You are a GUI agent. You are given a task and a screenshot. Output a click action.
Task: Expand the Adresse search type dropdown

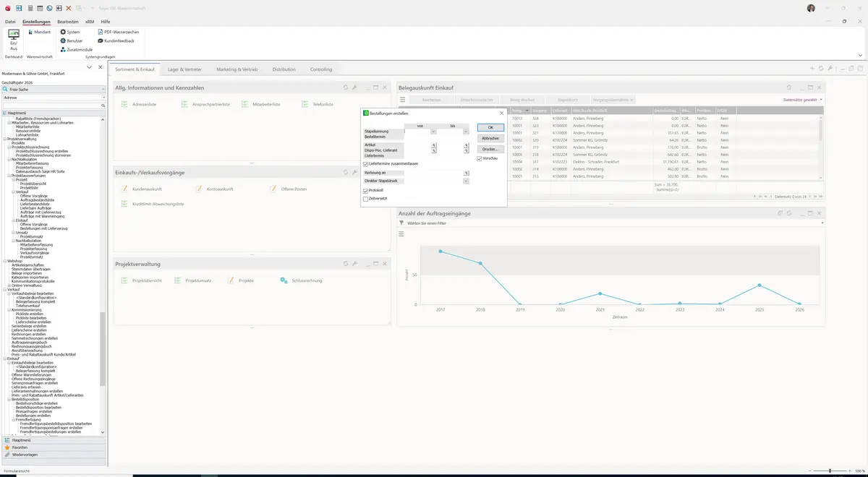point(103,98)
